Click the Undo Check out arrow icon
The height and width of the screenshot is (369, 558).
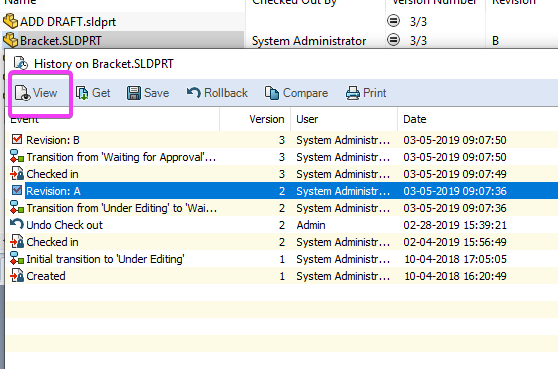(17, 224)
